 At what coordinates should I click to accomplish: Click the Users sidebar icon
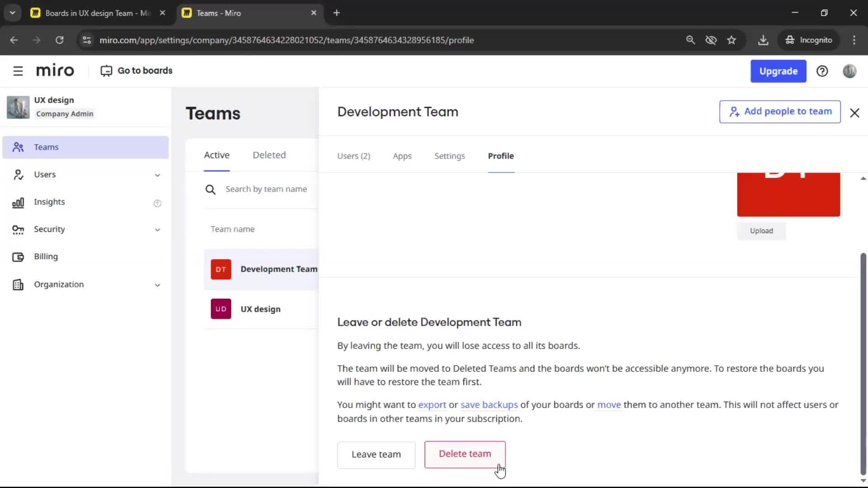18,175
